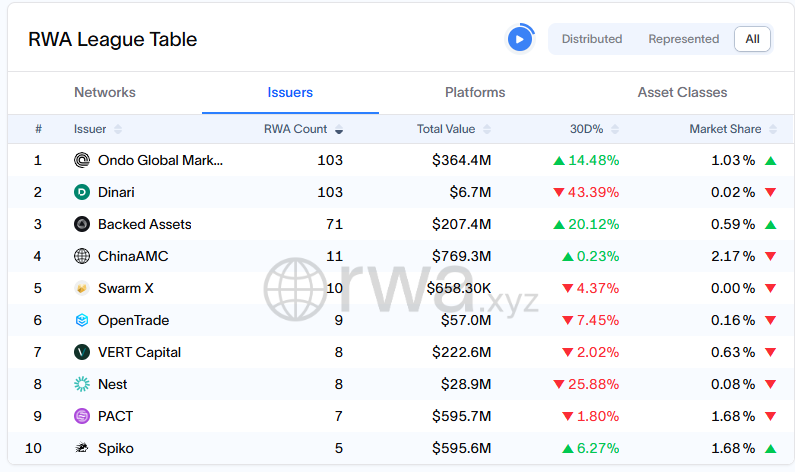The width and height of the screenshot is (807, 473).
Task: Click the Spiko logo icon
Action: (x=82, y=448)
